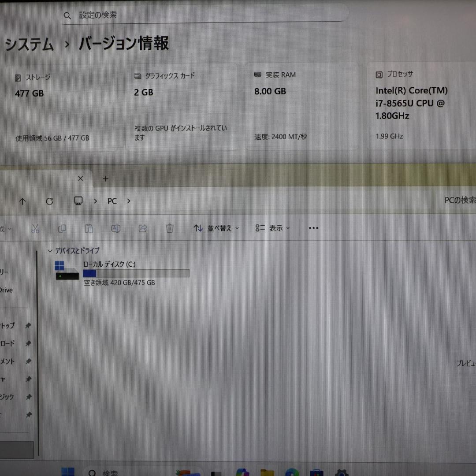Click the Up navigation arrow in File Explorer
Screen dimensions: 476x476
(22, 201)
